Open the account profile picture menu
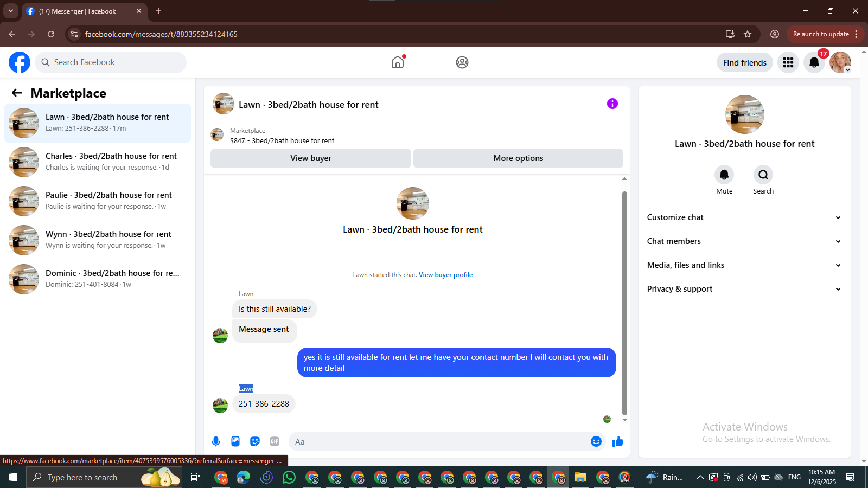The image size is (868, 488). pyautogui.click(x=840, y=62)
